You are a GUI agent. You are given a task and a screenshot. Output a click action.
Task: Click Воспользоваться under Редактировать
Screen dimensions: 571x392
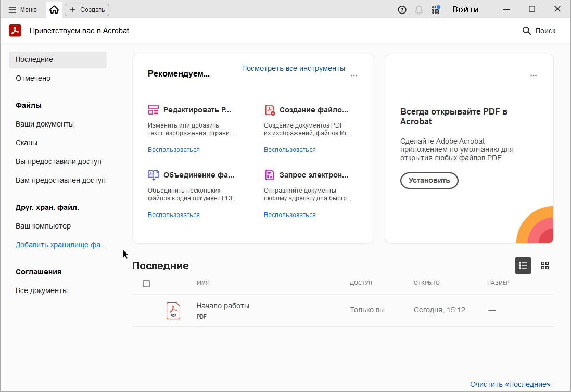tap(174, 150)
